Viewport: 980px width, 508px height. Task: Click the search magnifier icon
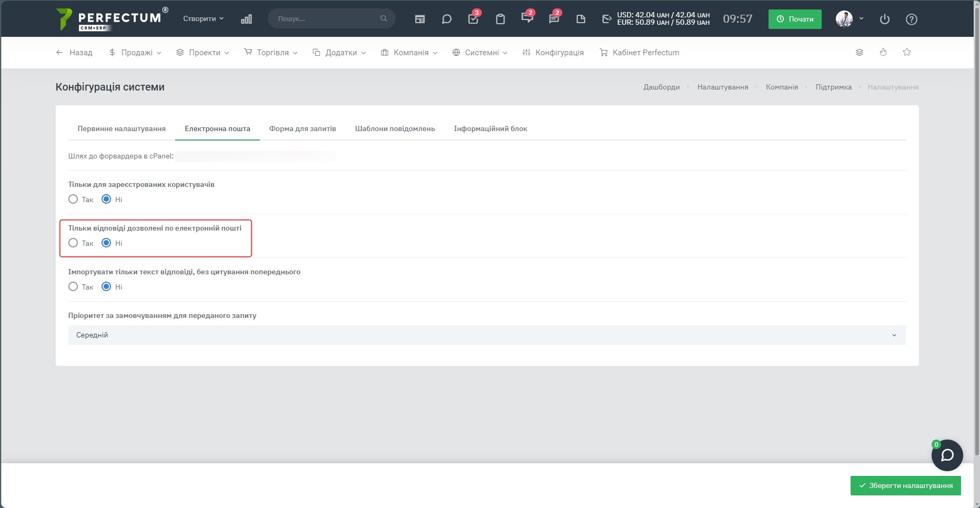pos(383,18)
